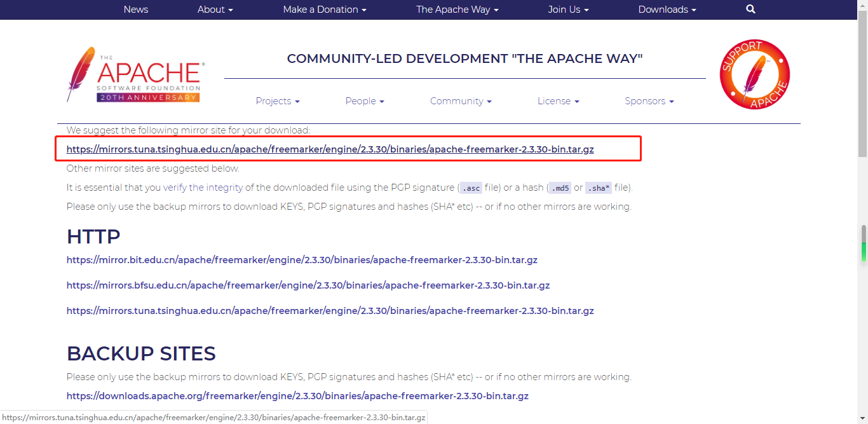Open the downloads.apache.org backup site link
Viewport: 868px width, 424px height.
click(x=297, y=396)
